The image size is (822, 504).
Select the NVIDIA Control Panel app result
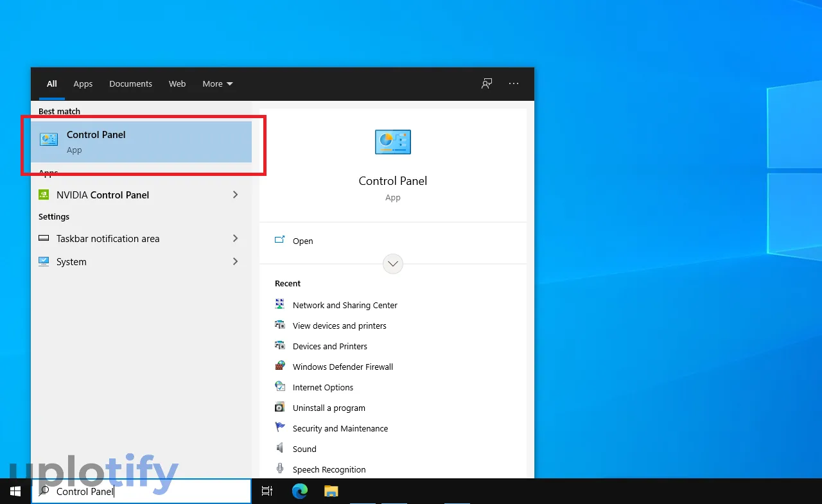click(141, 195)
